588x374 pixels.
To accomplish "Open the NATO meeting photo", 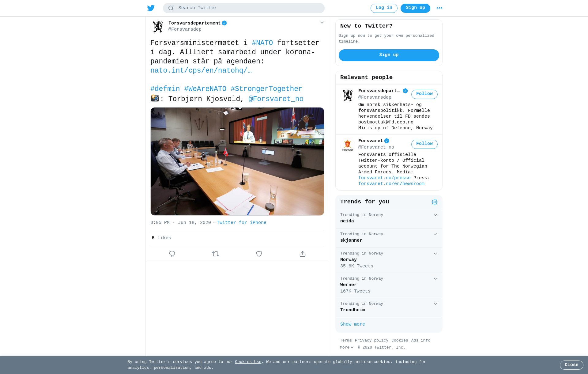I will coord(237,161).
